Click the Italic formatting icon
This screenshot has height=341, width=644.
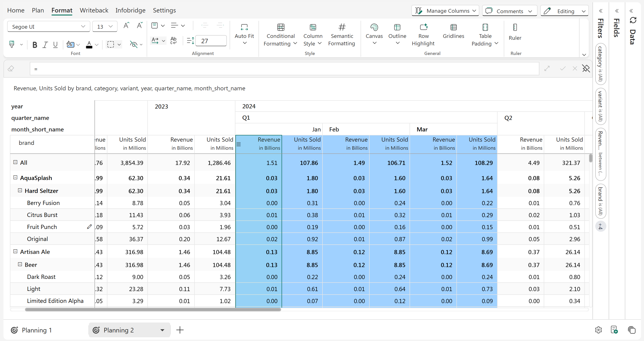45,45
